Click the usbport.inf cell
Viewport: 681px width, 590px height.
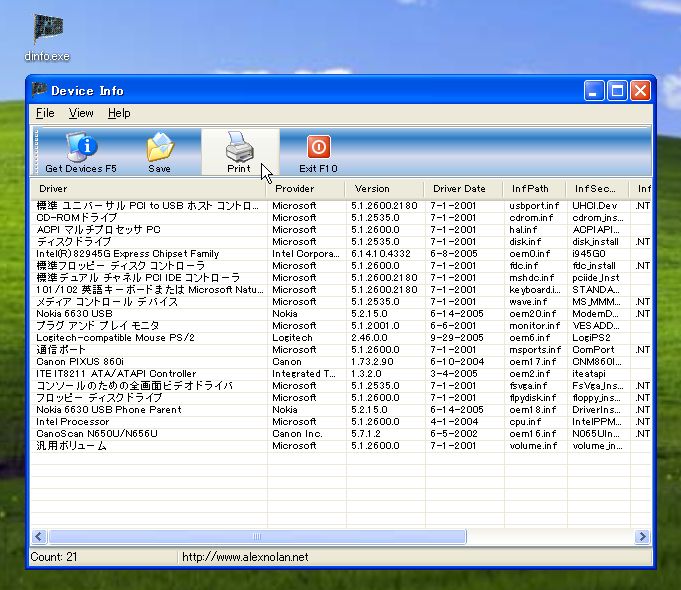click(x=534, y=206)
